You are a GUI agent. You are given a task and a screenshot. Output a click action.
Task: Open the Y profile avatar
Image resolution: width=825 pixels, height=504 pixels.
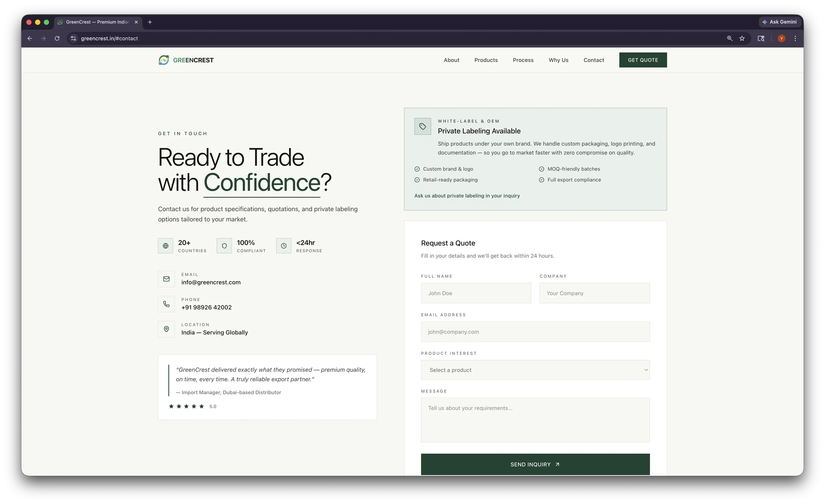[x=781, y=38]
